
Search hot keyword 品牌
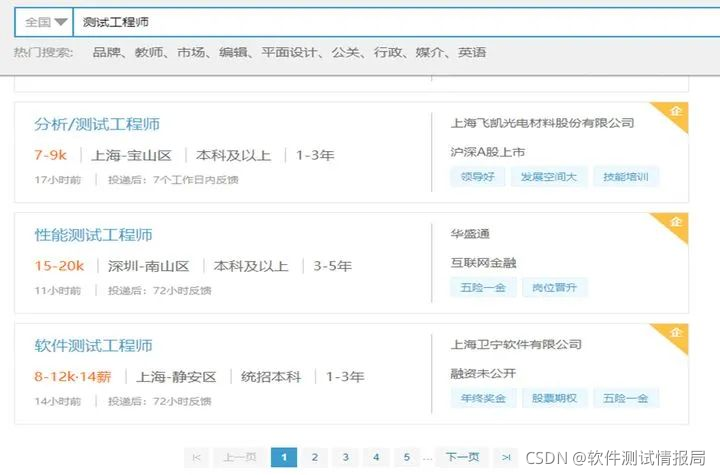107,52
